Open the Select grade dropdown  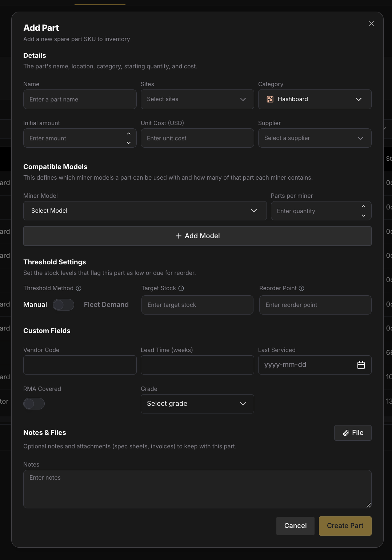[x=197, y=404]
